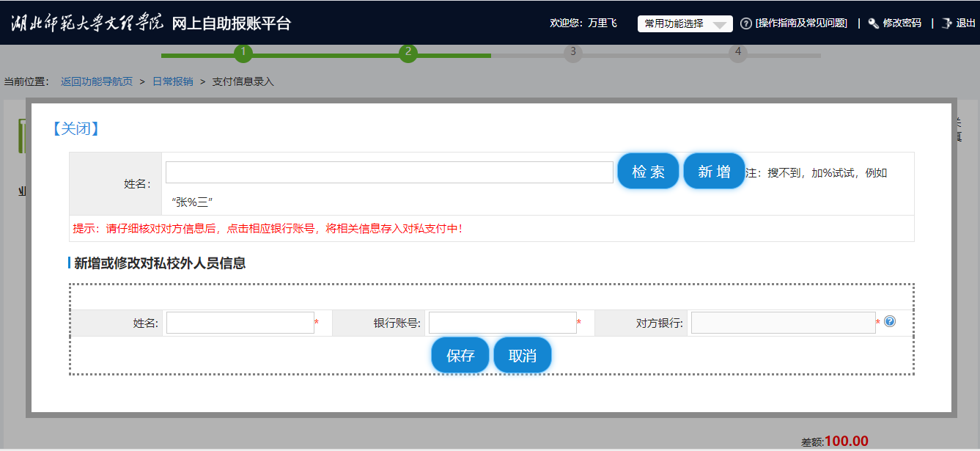Jump to step 4 progress circle
980x451 pixels.
pyautogui.click(x=738, y=53)
